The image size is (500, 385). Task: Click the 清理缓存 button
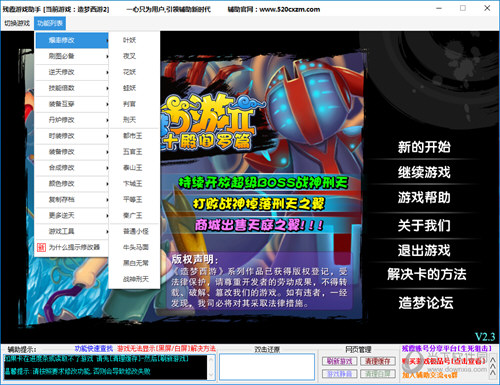[378, 361]
